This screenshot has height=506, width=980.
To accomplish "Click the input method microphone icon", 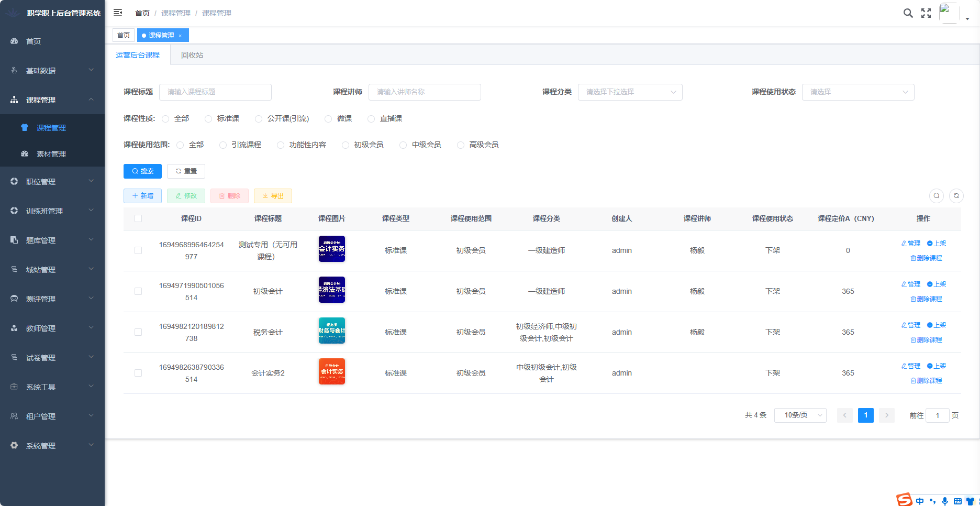I will click(x=945, y=501).
